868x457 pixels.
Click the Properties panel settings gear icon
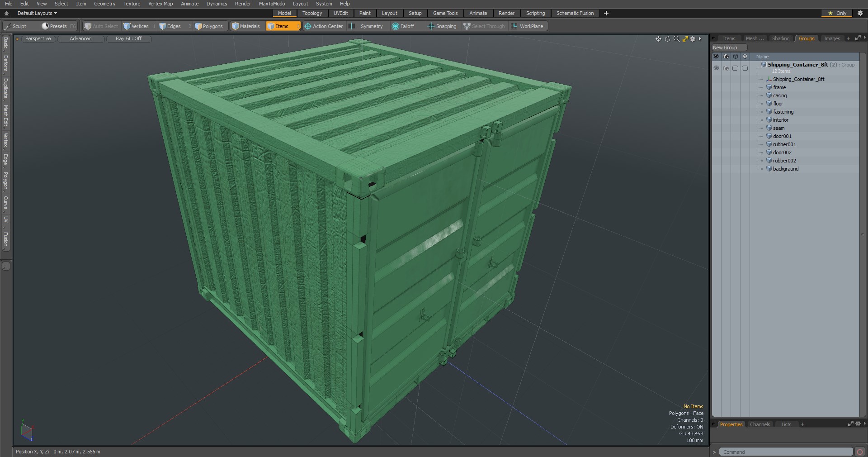pos(858,424)
